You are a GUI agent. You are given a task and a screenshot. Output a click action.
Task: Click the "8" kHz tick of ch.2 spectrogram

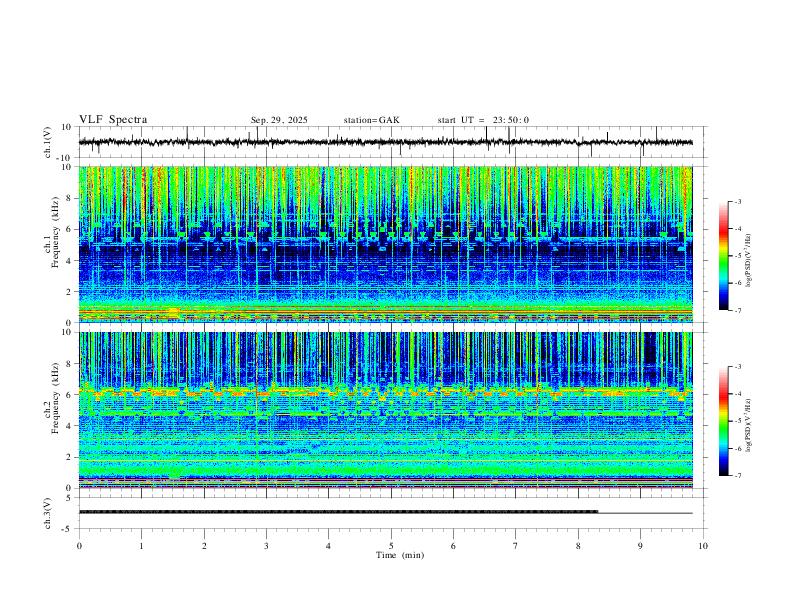point(69,364)
